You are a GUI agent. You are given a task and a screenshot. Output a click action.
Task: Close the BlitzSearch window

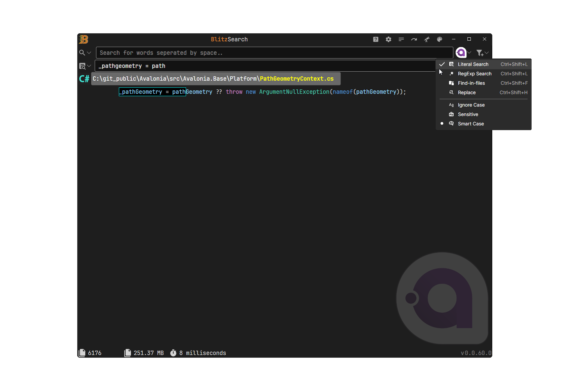point(485,39)
